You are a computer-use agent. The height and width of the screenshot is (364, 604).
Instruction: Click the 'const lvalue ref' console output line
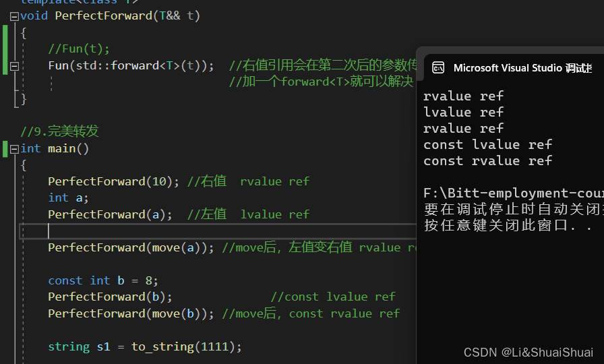pyautogui.click(x=487, y=145)
